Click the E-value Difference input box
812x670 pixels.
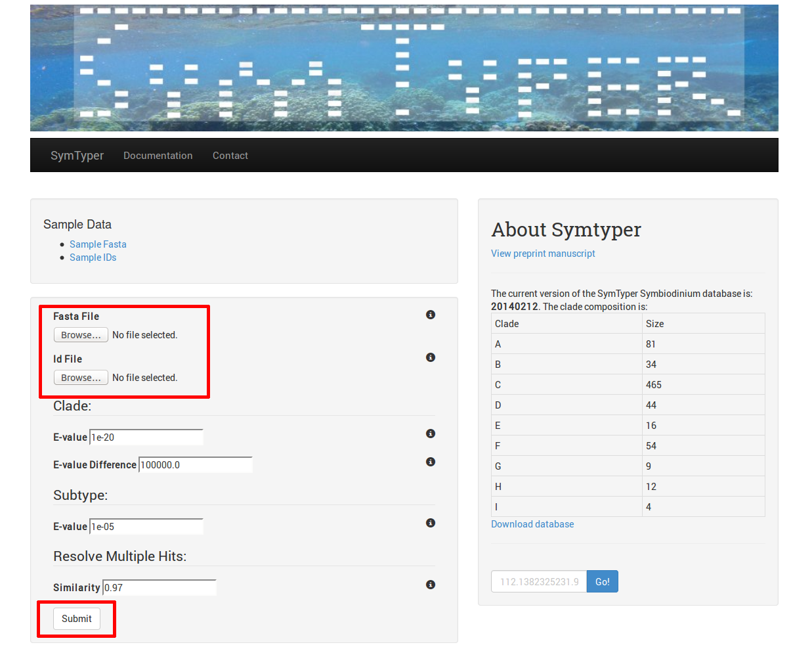click(x=196, y=465)
